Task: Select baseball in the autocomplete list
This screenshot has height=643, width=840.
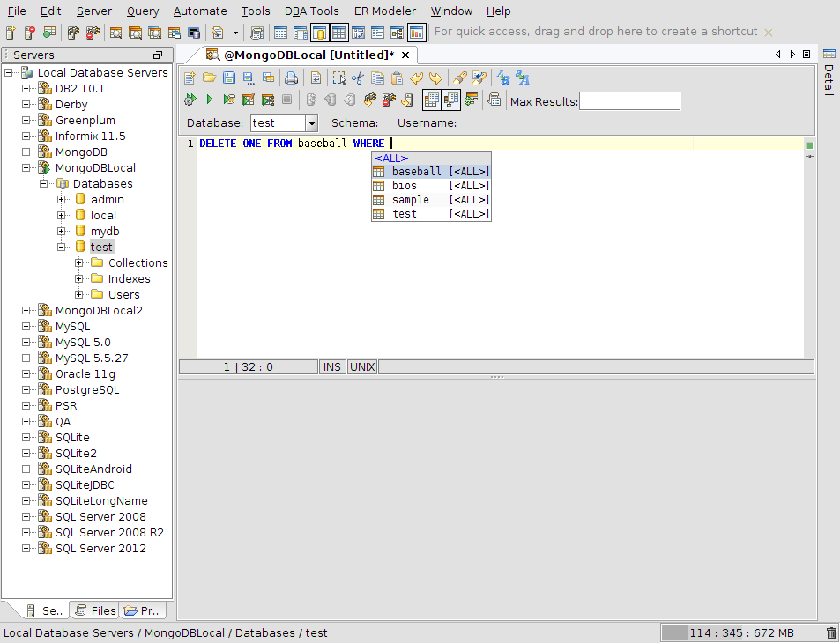Action: (x=431, y=172)
